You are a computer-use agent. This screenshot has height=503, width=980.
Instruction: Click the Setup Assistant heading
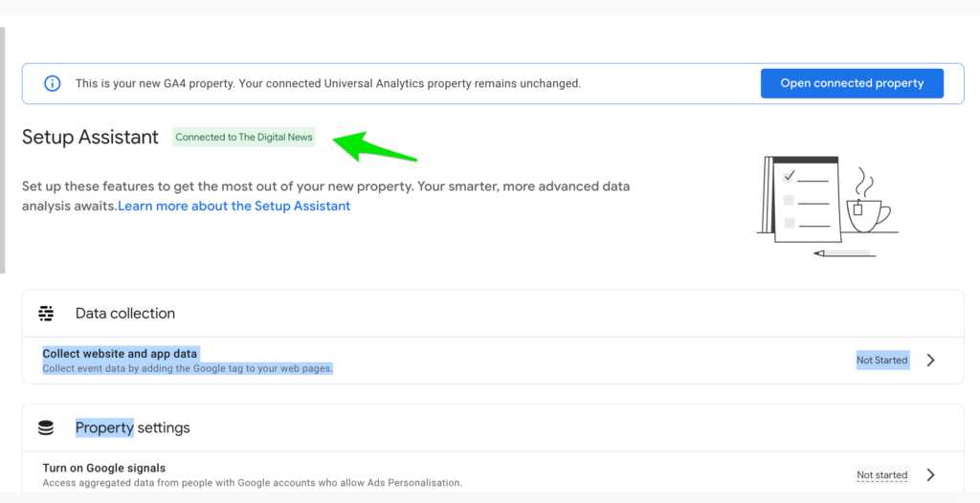click(x=90, y=137)
